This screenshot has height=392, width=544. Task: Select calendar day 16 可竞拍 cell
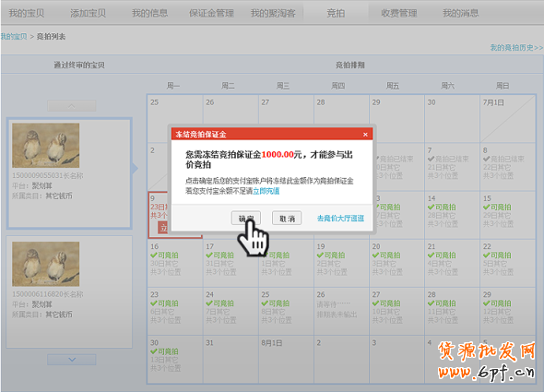point(175,263)
